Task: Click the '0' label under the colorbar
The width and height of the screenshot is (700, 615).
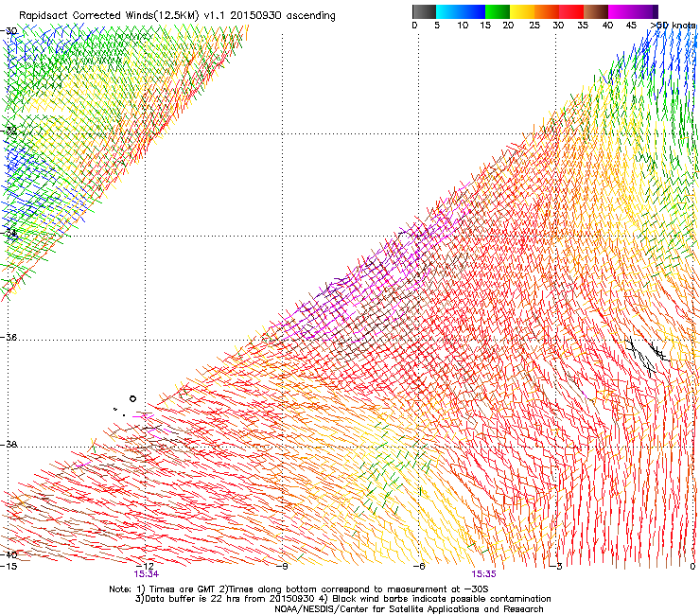Action: pyautogui.click(x=414, y=26)
